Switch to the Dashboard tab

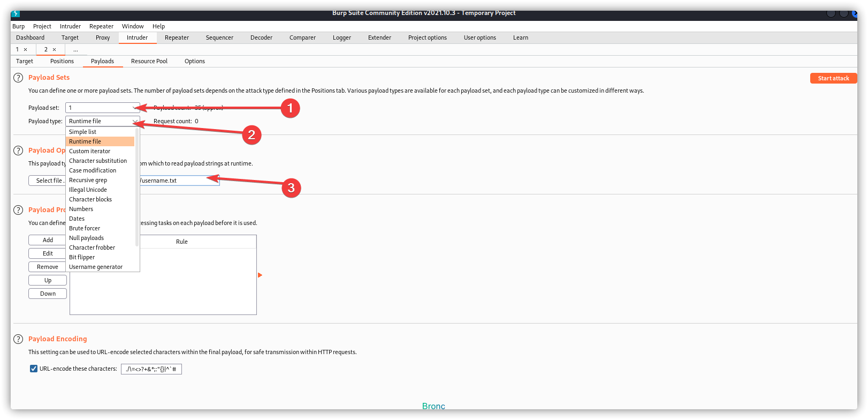(x=31, y=37)
